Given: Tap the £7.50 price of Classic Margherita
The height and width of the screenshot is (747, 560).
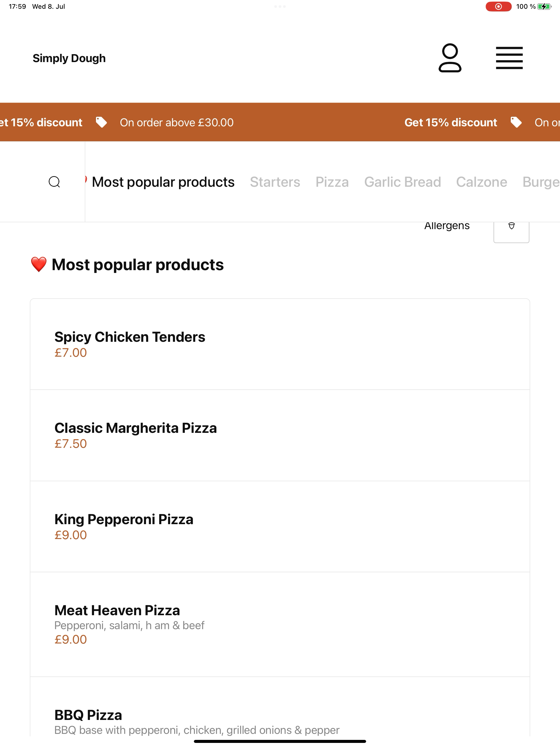Looking at the screenshot, I should [71, 444].
